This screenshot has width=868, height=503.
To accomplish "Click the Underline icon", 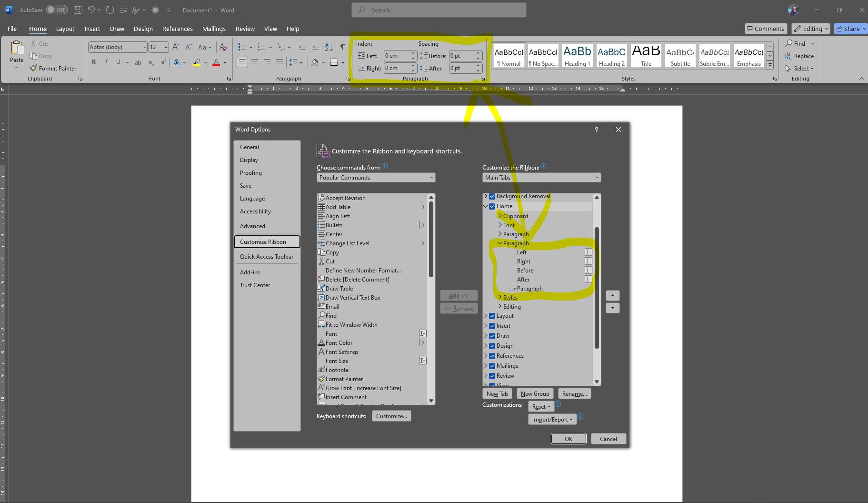I will coord(118,62).
